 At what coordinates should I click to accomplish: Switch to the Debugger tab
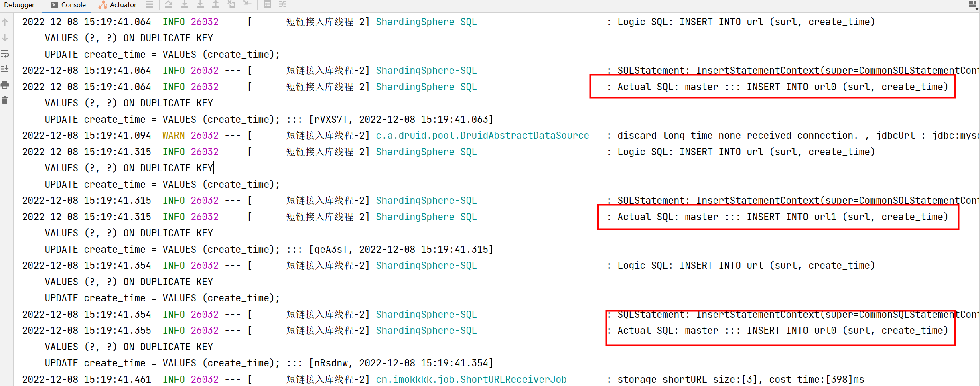pos(19,5)
